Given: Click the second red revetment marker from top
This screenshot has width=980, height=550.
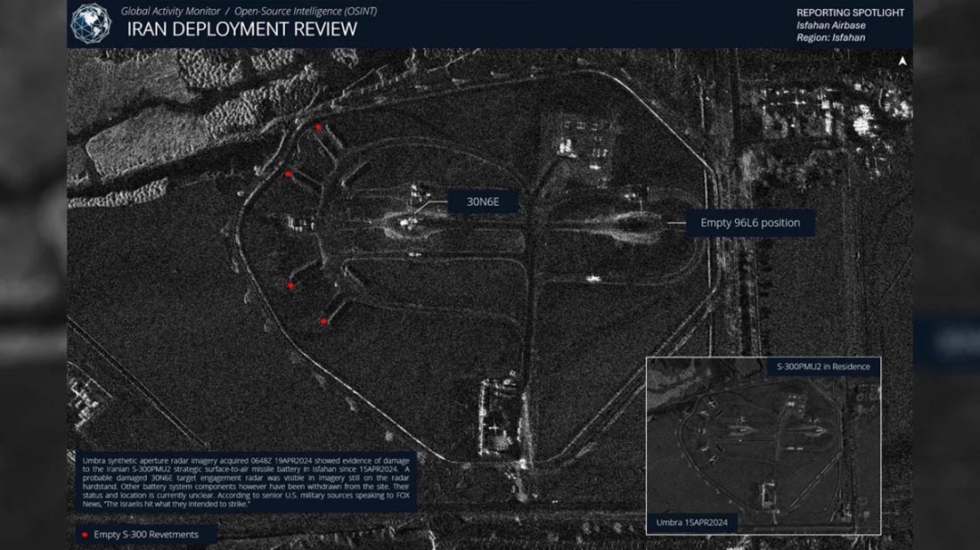Looking at the screenshot, I should coord(289,174).
